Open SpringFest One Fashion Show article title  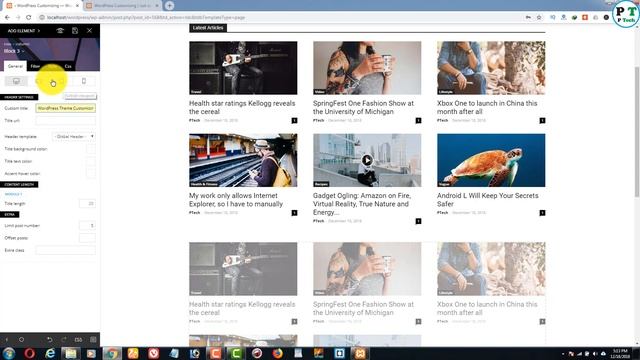coord(363,107)
